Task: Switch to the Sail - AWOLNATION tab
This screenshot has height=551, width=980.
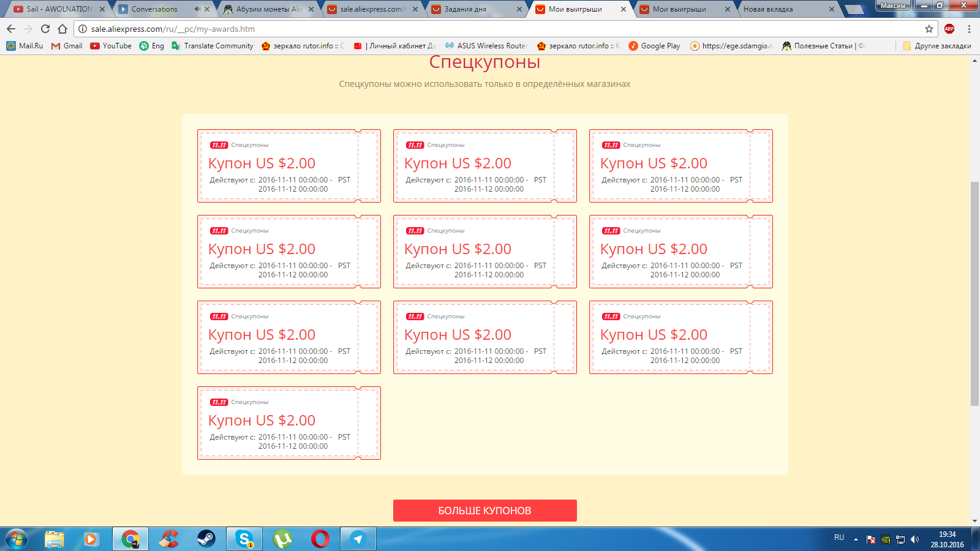Action: click(59, 9)
